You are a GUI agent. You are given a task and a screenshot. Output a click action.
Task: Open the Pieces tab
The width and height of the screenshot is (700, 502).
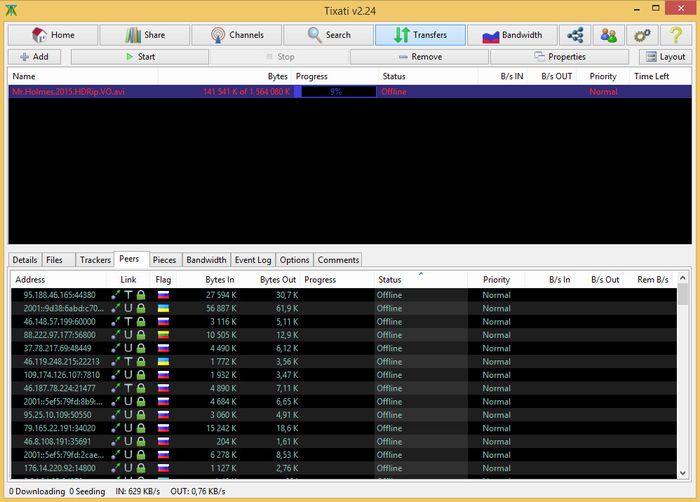[x=164, y=260]
